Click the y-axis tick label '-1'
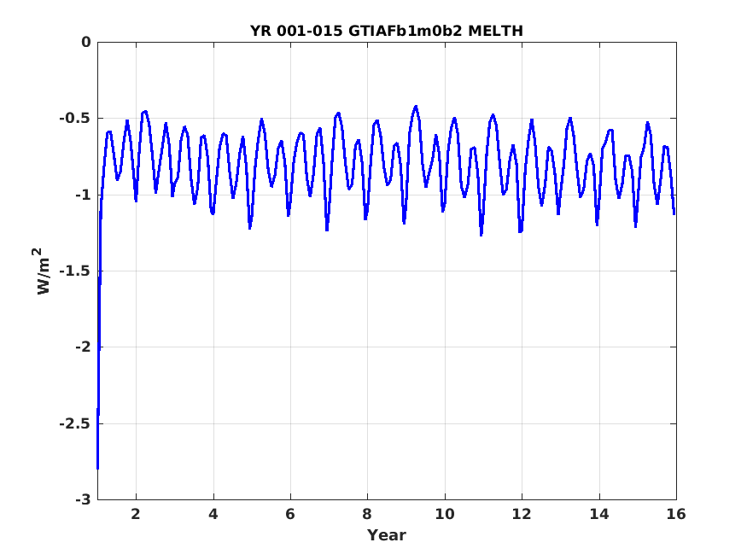This screenshot has width=747, height=560. click(83, 195)
